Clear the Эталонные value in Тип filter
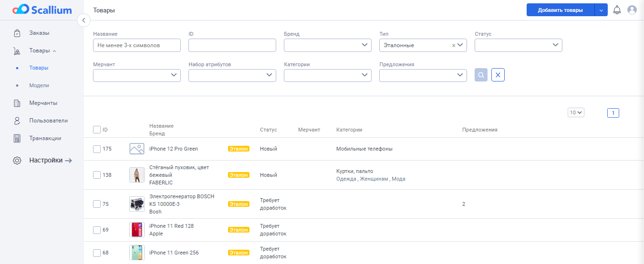The height and width of the screenshot is (264, 644). point(453,45)
